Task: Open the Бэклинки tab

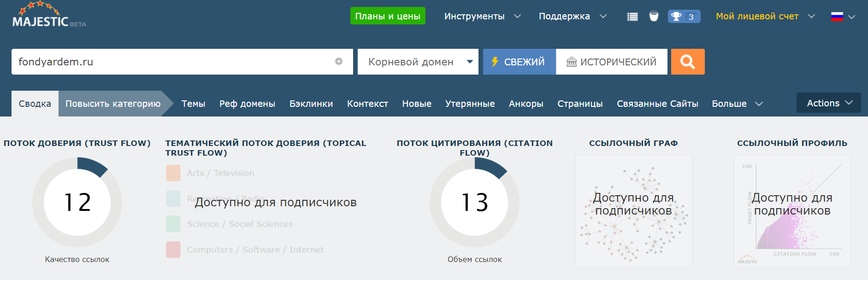Action: 311,104
